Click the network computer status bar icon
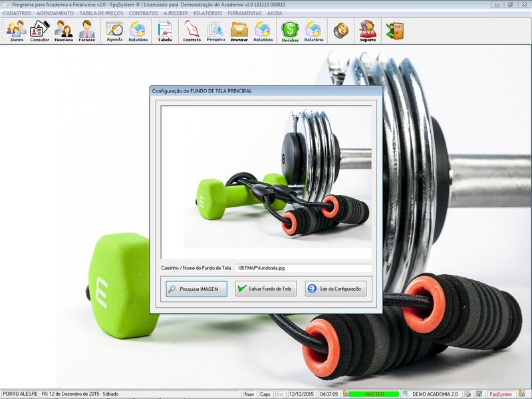 coord(479,394)
